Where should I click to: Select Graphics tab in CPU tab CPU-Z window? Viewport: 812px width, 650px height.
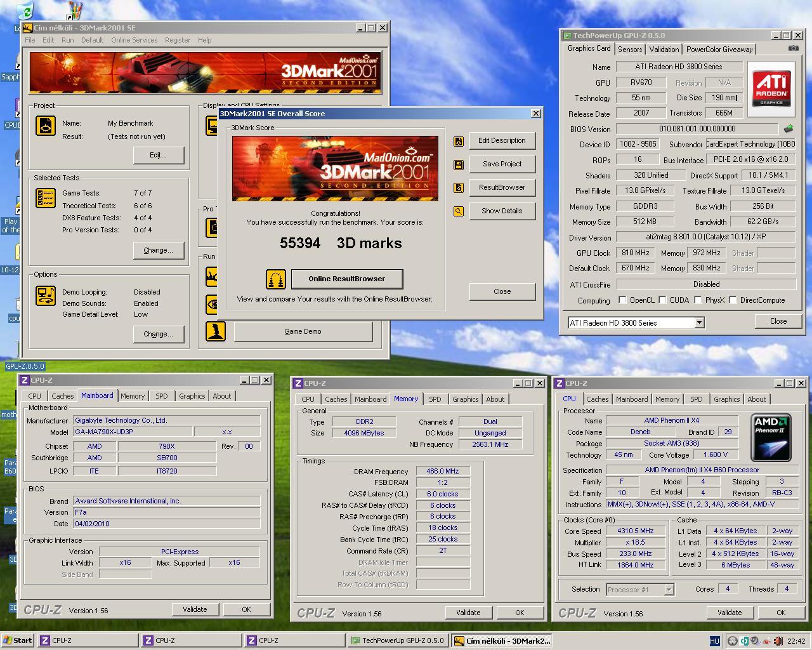point(726,400)
